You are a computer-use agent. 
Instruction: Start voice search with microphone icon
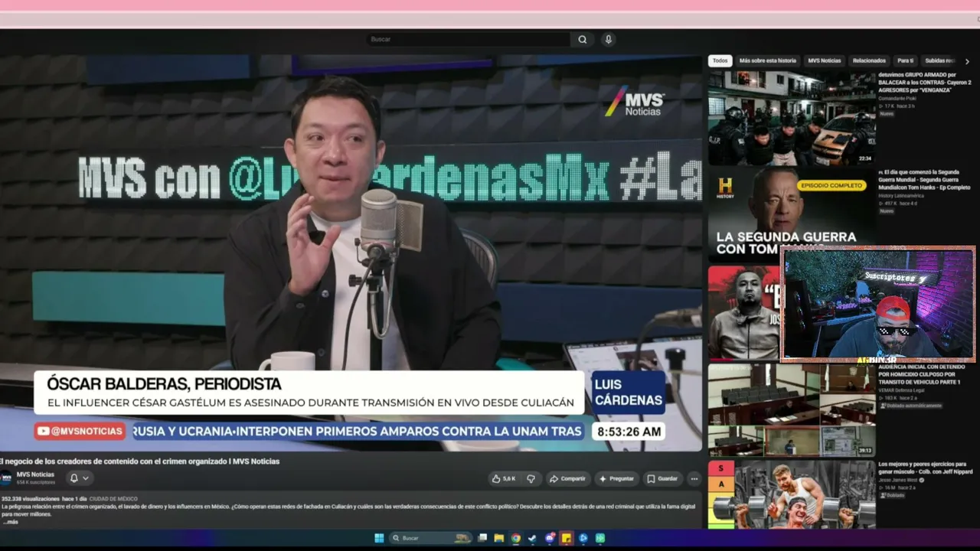pyautogui.click(x=608, y=39)
